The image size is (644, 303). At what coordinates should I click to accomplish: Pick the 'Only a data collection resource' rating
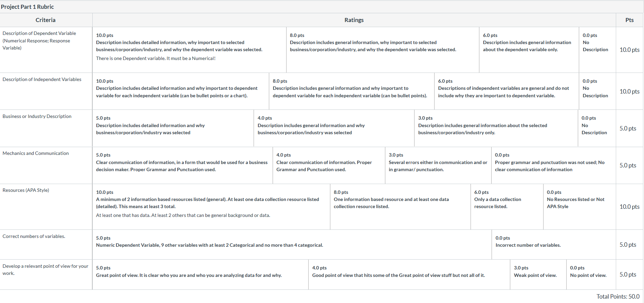pyautogui.click(x=507, y=207)
